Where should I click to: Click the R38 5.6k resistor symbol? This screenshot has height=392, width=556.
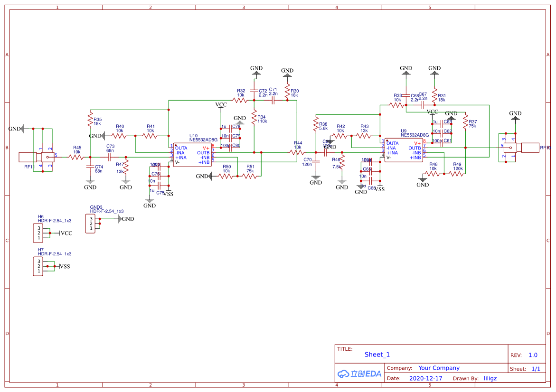click(316, 124)
